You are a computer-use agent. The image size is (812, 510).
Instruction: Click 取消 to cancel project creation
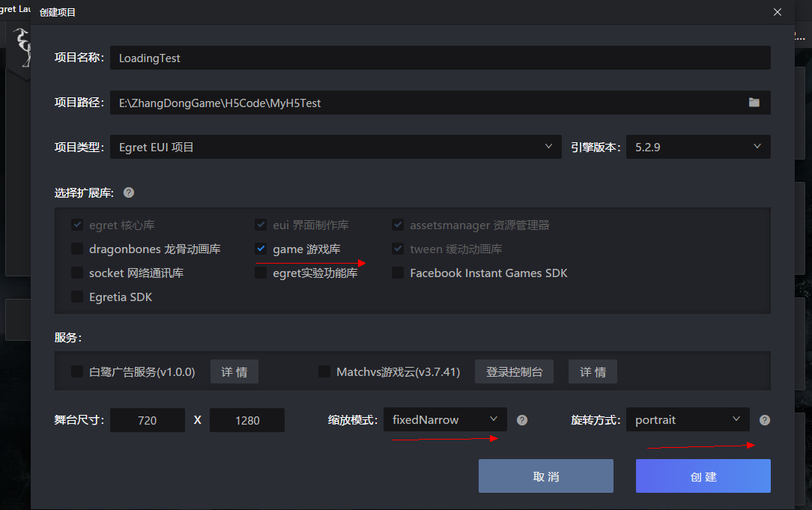[546, 476]
